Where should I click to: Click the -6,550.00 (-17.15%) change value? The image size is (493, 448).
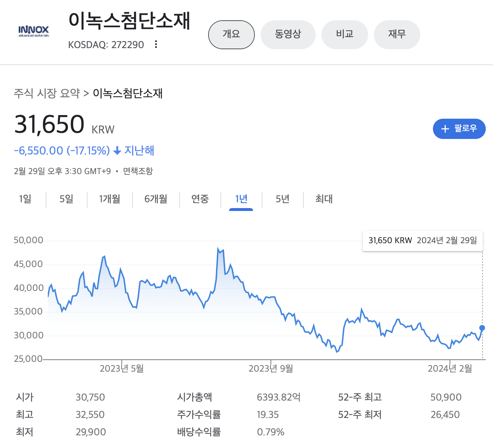[x=62, y=151]
